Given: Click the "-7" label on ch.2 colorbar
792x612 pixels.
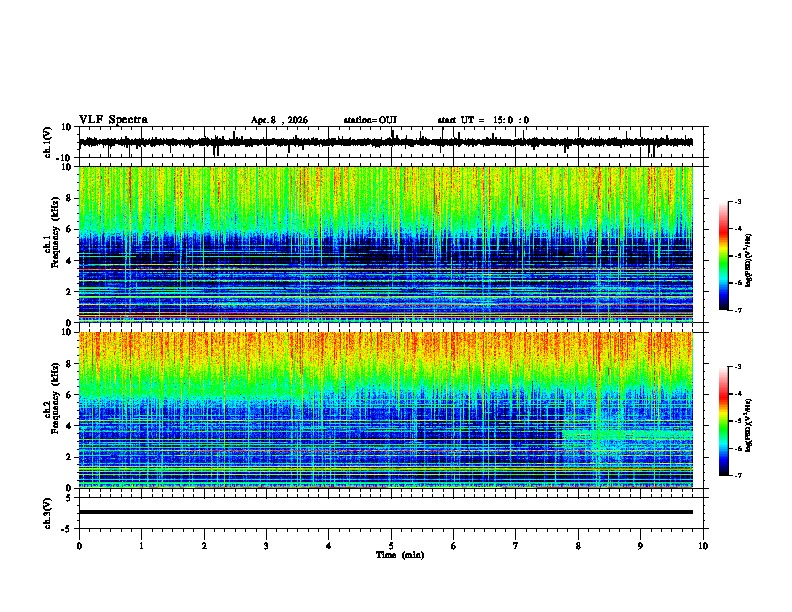Looking at the screenshot, I should click(x=737, y=475).
